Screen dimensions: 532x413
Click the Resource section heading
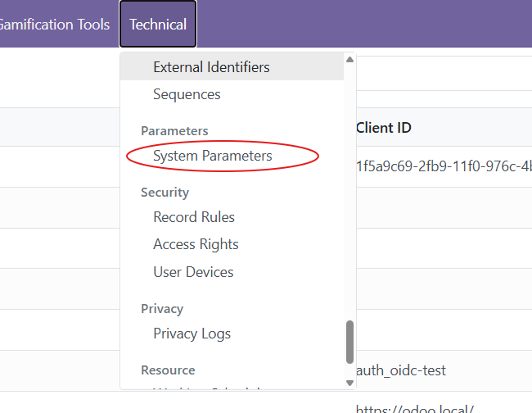point(168,370)
